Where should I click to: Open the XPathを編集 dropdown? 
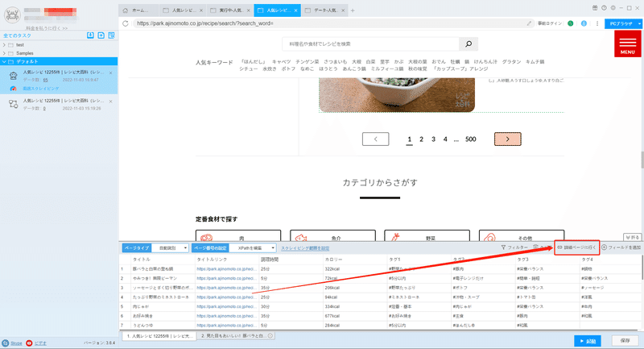(253, 248)
